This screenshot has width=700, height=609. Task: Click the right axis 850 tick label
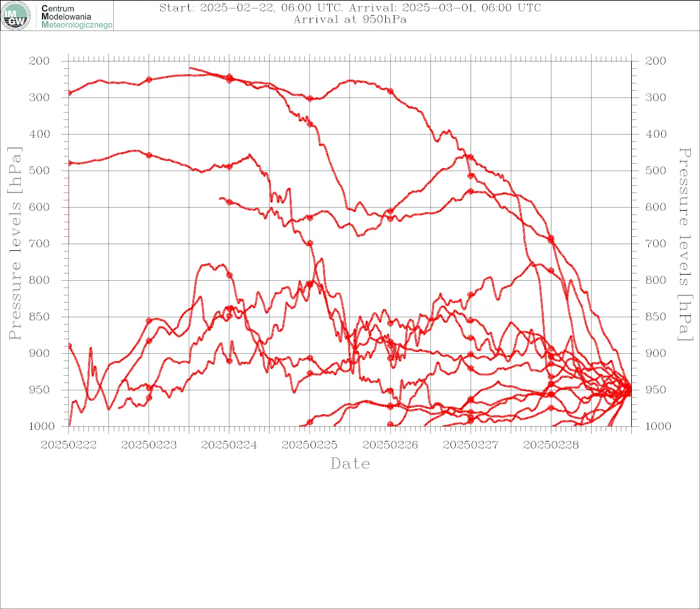pos(656,317)
